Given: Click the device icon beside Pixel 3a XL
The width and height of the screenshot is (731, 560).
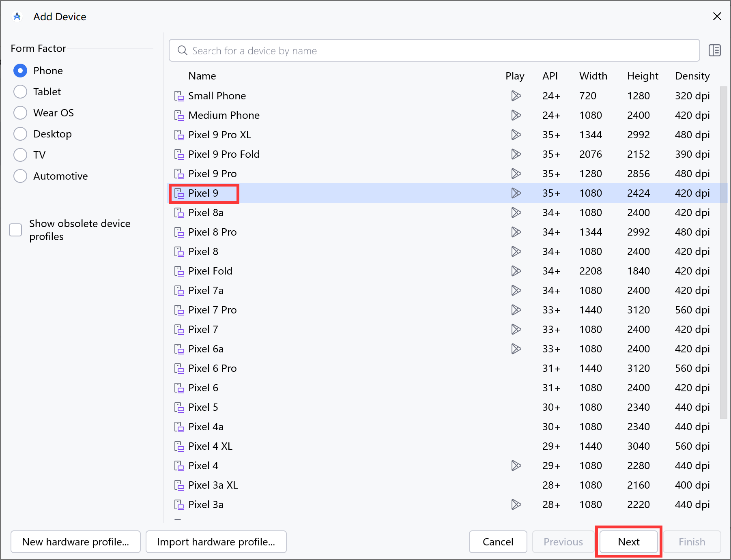Looking at the screenshot, I should point(179,485).
